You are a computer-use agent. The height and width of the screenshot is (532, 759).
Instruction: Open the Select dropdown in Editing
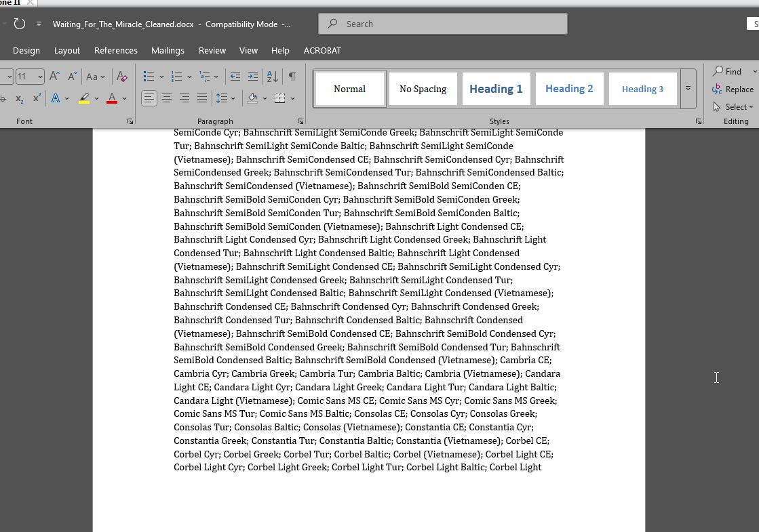733,107
